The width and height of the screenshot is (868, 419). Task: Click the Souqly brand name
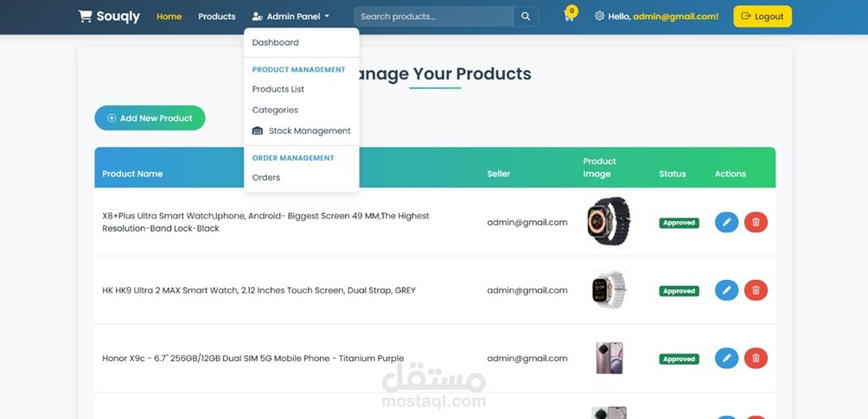point(118,16)
